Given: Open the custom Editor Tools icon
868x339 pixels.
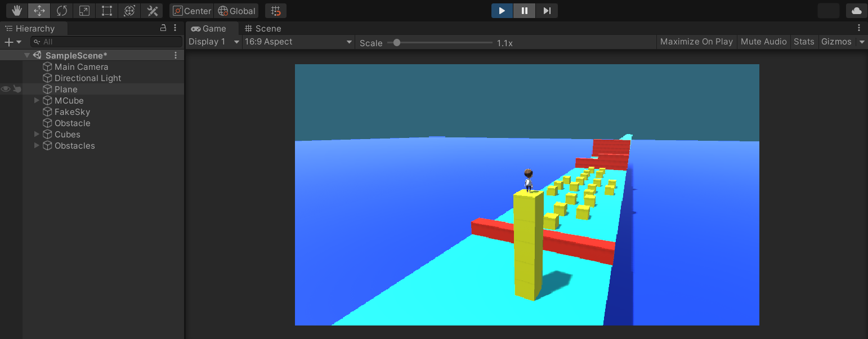Looking at the screenshot, I should tap(151, 10).
